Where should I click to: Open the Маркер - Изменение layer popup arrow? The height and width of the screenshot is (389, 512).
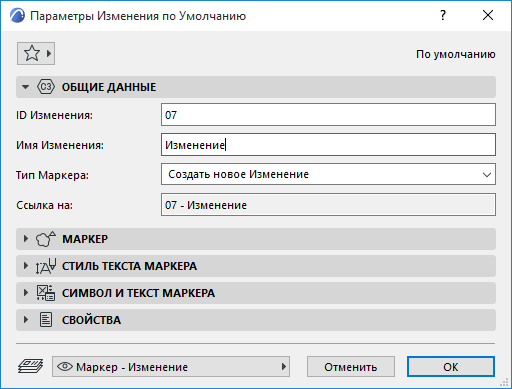pyautogui.click(x=284, y=367)
